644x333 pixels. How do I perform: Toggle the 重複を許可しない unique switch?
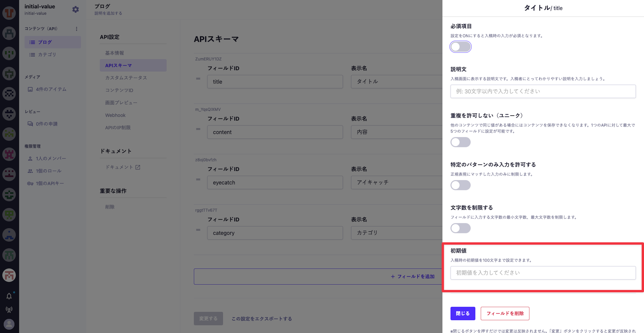click(461, 142)
